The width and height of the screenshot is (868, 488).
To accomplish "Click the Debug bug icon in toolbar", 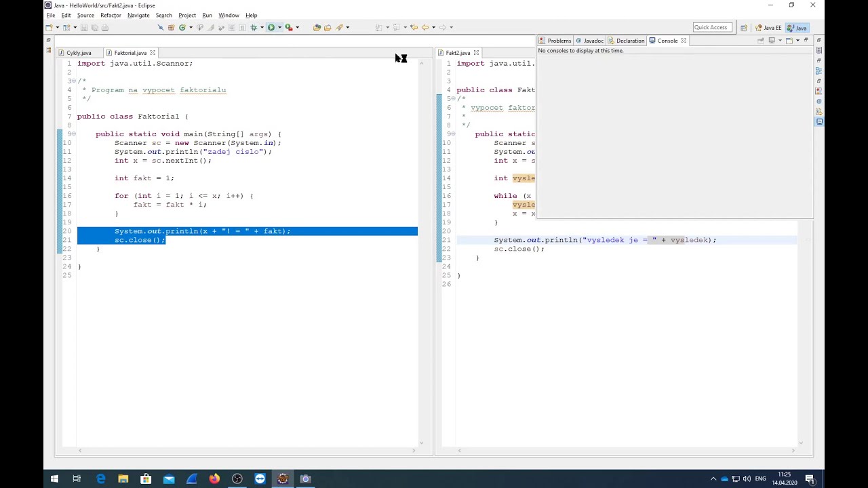I will click(x=254, y=27).
